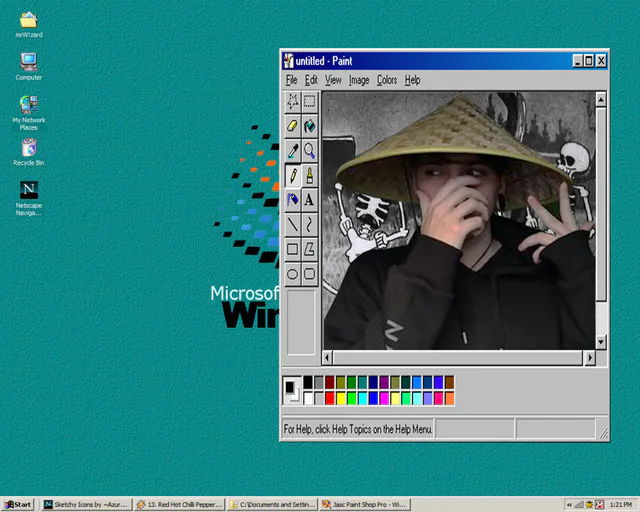Click the Start button
Image resolution: width=640 pixels, height=512 pixels.
[18, 505]
